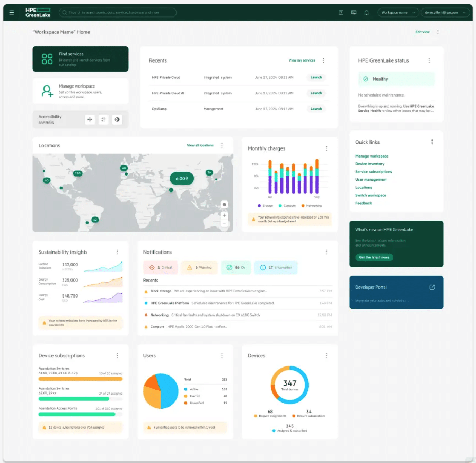
Task: Click the budget alert link
Action: pyautogui.click(x=288, y=222)
